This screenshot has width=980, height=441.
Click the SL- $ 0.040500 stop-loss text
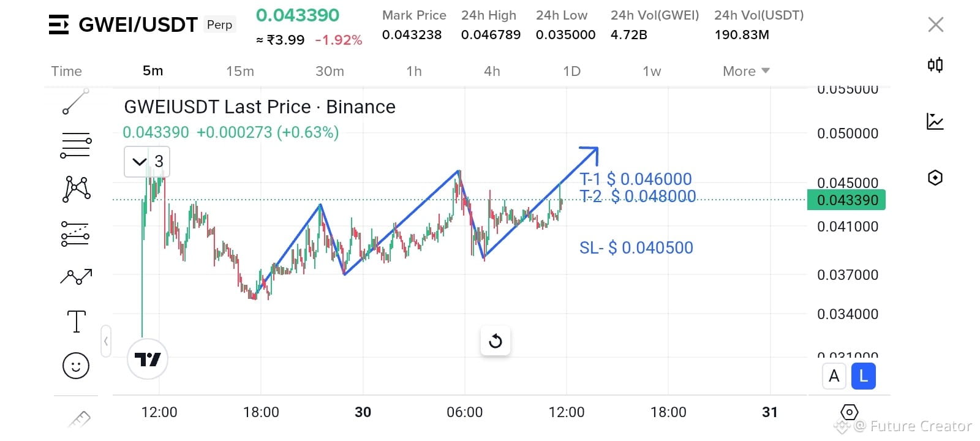(x=636, y=247)
